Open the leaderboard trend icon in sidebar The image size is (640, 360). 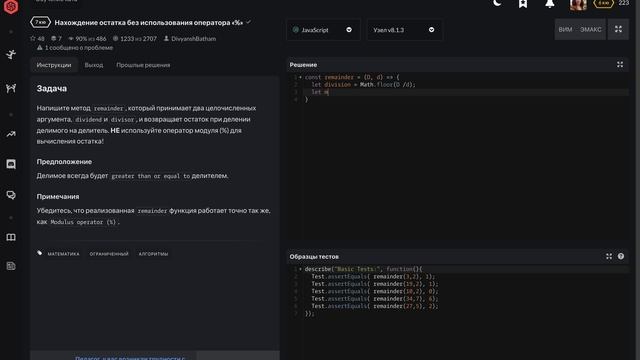11,134
